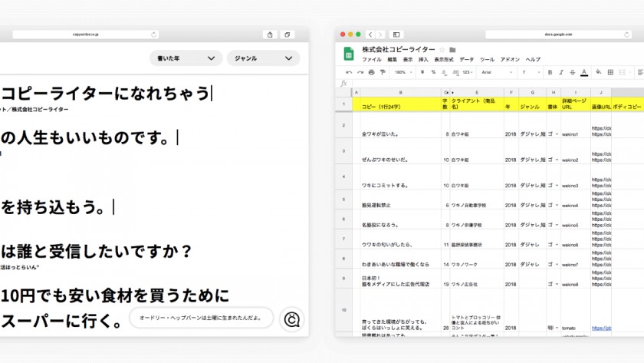This screenshot has width=644, height=363.
Task: Open the 表示 menu
Action: tap(407, 60)
